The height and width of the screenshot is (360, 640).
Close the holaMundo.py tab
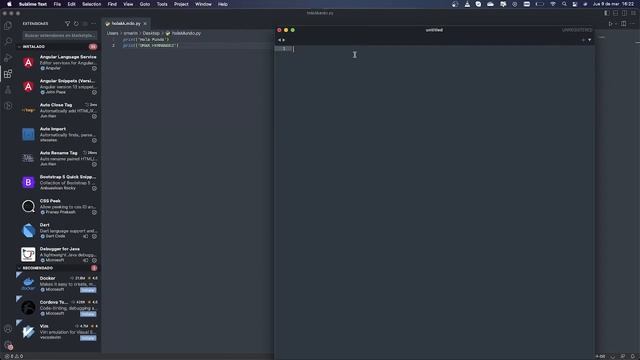145,24
